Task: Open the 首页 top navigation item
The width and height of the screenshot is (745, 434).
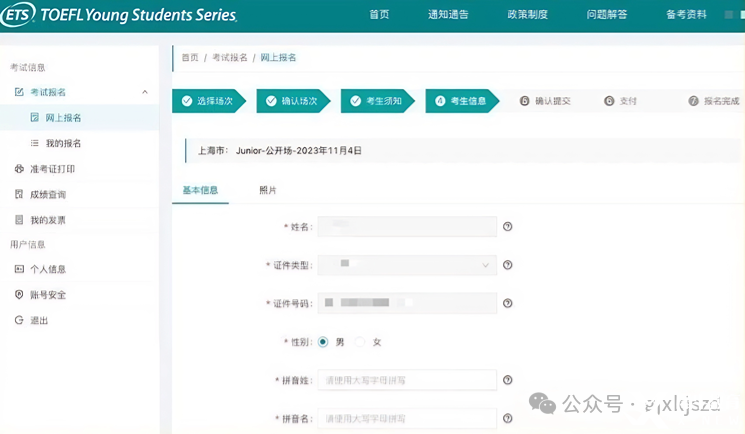Action: [379, 15]
